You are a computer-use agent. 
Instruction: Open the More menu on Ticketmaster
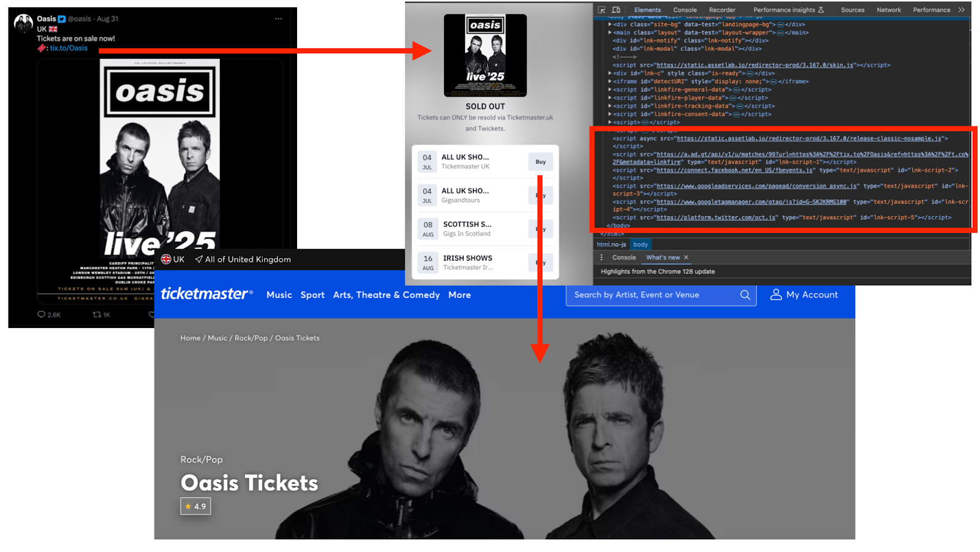pos(459,295)
